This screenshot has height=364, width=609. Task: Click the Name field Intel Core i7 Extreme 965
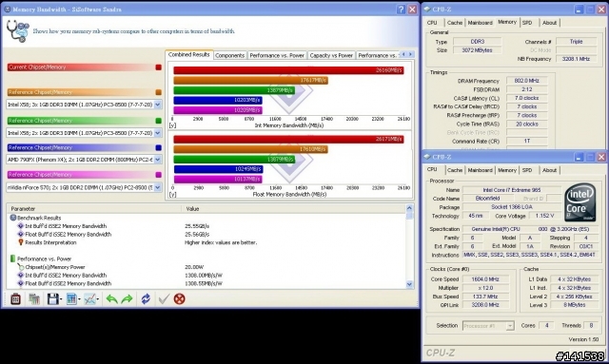click(512, 190)
